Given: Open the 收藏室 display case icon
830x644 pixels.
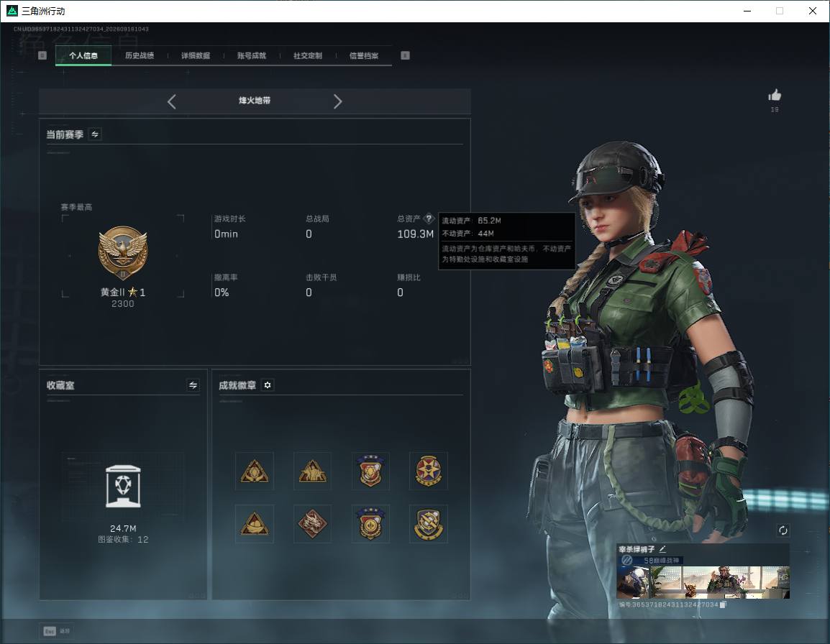Looking at the screenshot, I should click(123, 487).
